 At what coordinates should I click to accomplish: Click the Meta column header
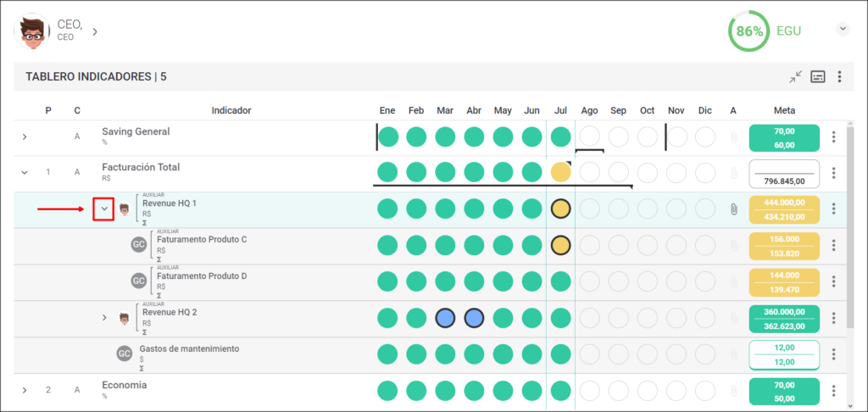[784, 111]
